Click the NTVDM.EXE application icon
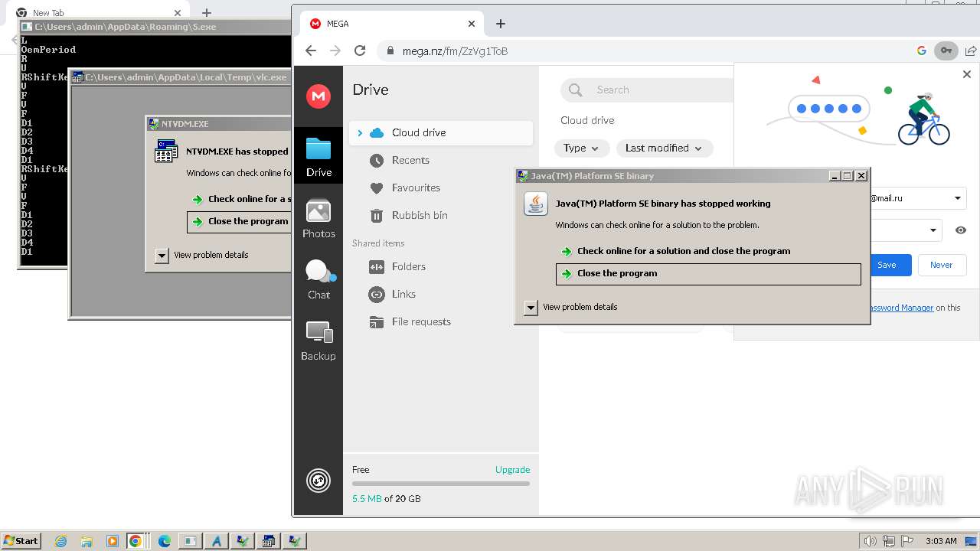The width and height of the screenshot is (980, 551). click(166, 152)
